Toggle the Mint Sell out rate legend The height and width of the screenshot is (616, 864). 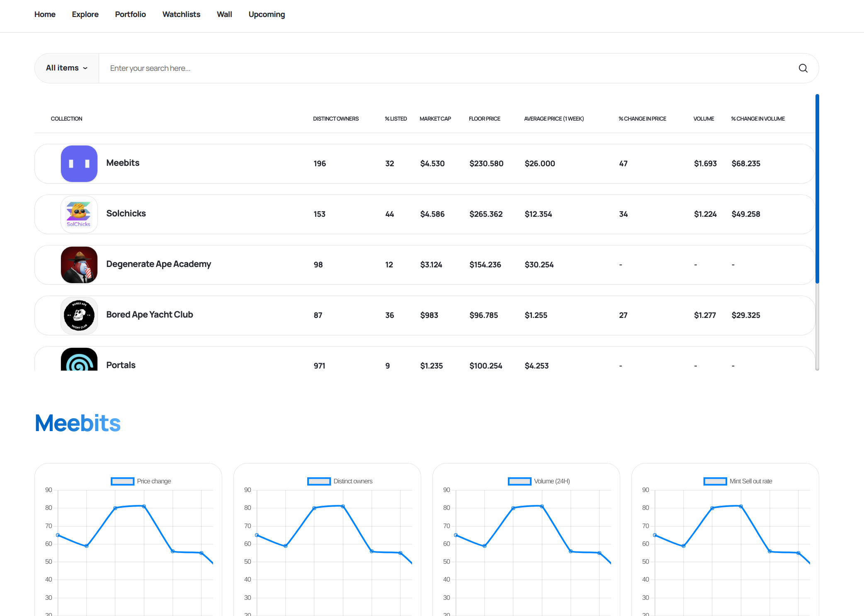point(715,481)
